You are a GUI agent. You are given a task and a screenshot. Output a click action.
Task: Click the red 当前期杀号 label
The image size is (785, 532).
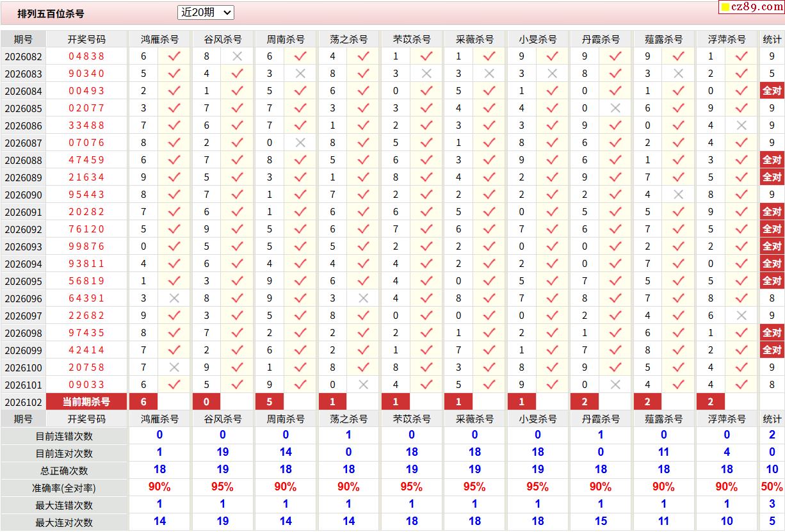point(86,402)
